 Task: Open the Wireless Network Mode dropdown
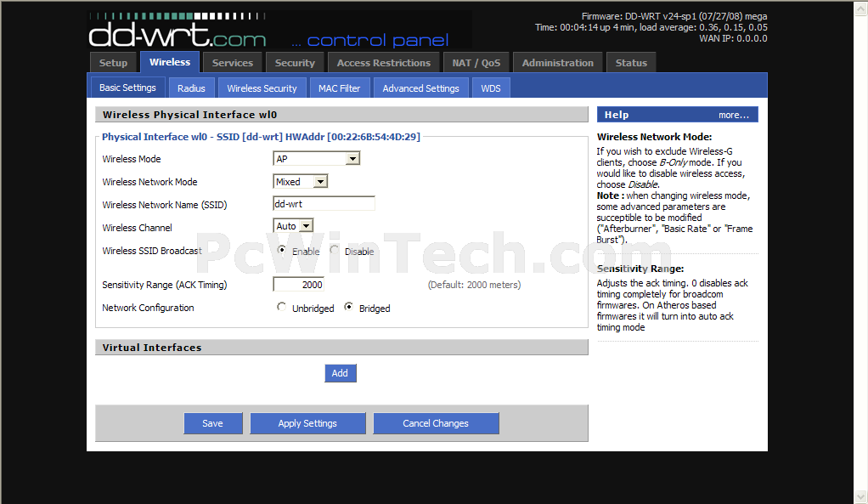tap(301, 182)
